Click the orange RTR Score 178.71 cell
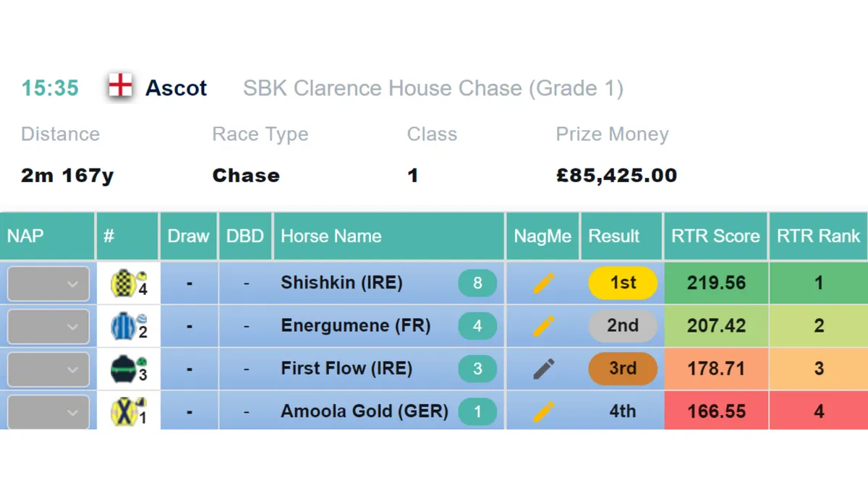Screen dimensions: 868x488 pos(716,369)
